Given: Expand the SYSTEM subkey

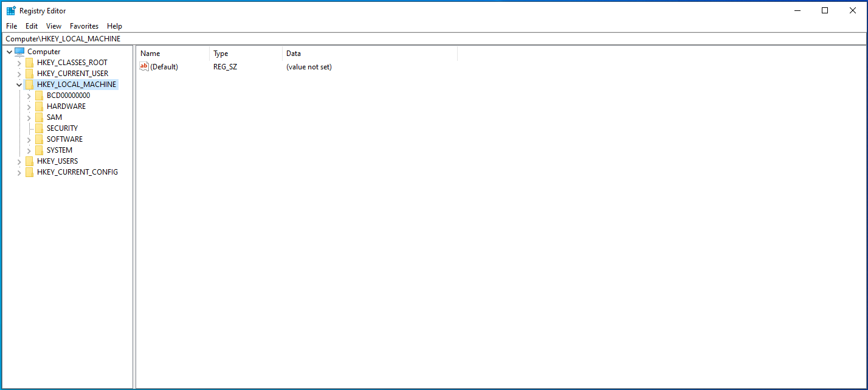Looking at the screenshot, I should click(29, 150).
